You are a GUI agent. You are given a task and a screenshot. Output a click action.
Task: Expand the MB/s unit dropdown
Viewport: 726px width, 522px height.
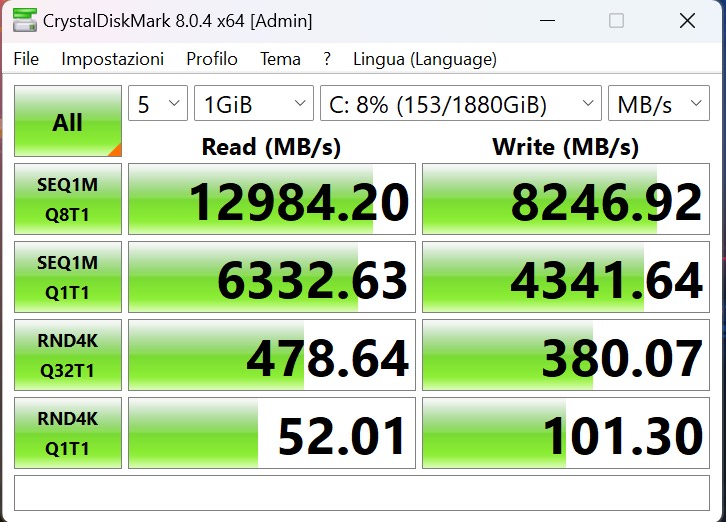pyautogui.click(x=658, y=103)
